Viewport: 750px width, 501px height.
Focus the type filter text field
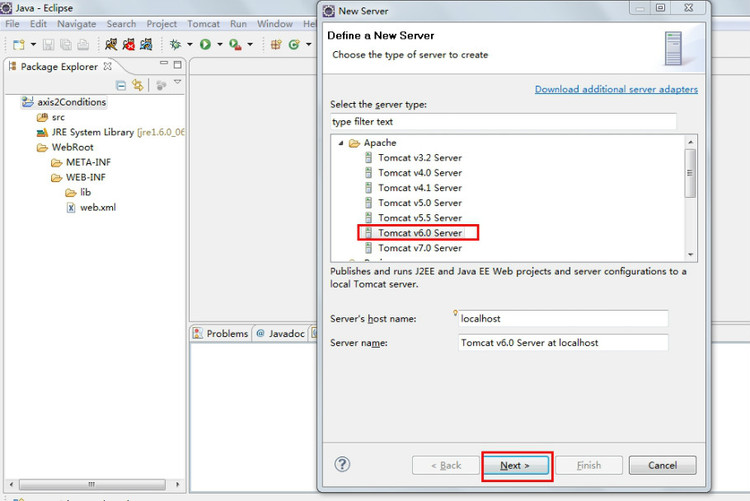point(503,122)
